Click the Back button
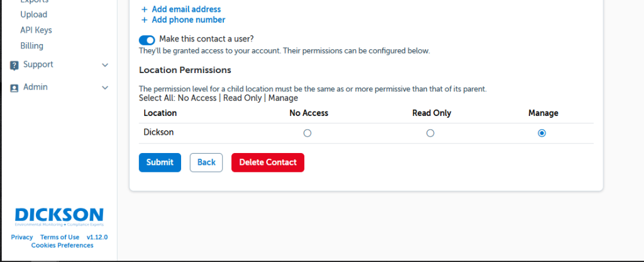Viewport: 644px width, 262px height. [x=206, y=162]
